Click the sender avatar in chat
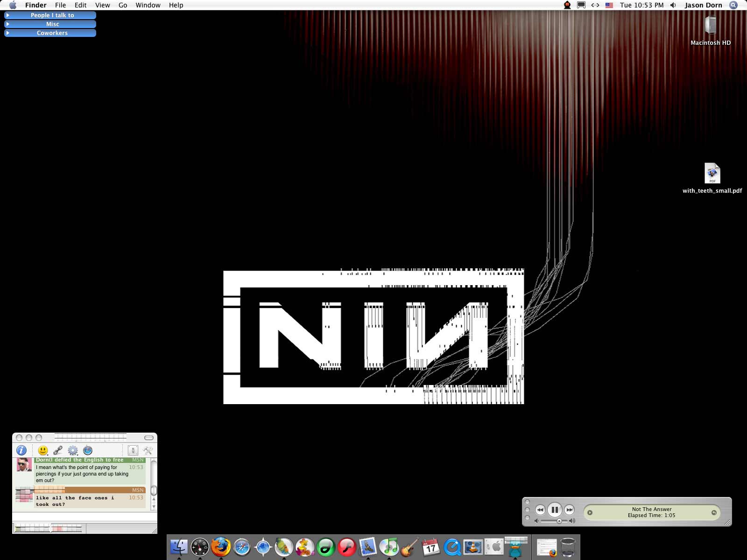The height and width of the screenshot is (560, 747). 24,465
